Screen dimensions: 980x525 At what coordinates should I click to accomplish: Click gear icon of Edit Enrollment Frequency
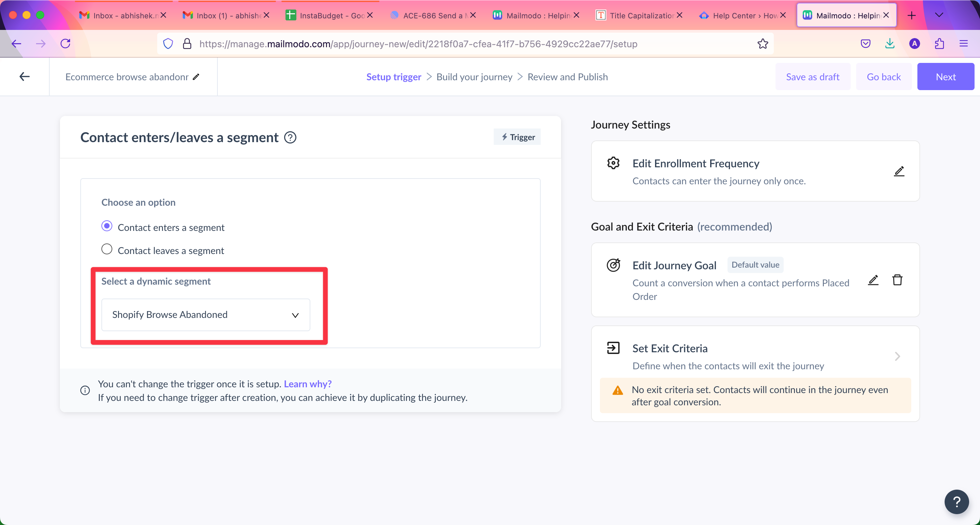613,163
